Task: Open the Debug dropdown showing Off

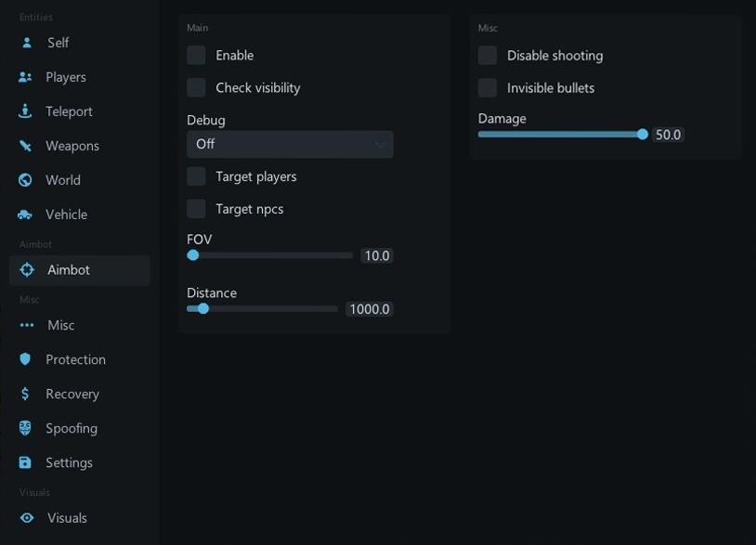Action: click(x=290, y=144)
